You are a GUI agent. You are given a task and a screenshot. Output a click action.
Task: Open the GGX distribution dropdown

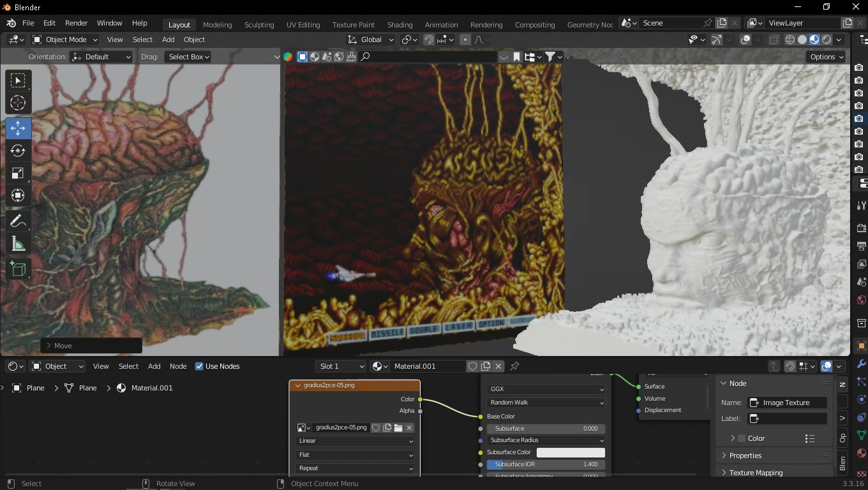546,389
